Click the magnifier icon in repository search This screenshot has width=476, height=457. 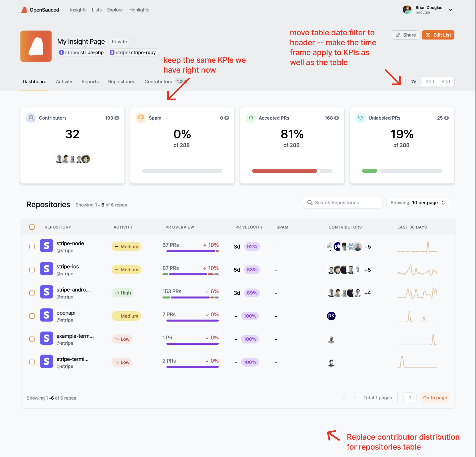point(310,202)
